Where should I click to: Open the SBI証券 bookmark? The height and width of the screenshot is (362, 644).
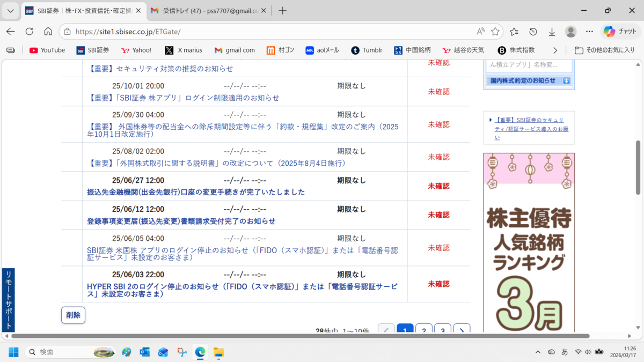click(93, 50)
